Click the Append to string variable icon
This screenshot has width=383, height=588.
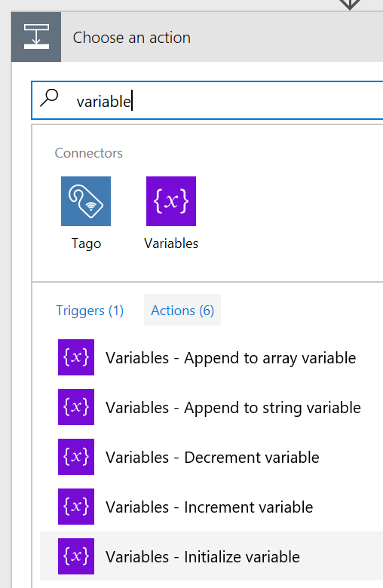point(76,407)
